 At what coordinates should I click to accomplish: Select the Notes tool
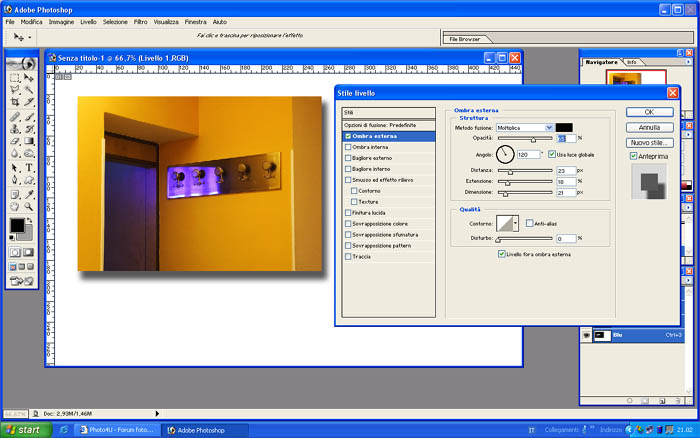15,195
